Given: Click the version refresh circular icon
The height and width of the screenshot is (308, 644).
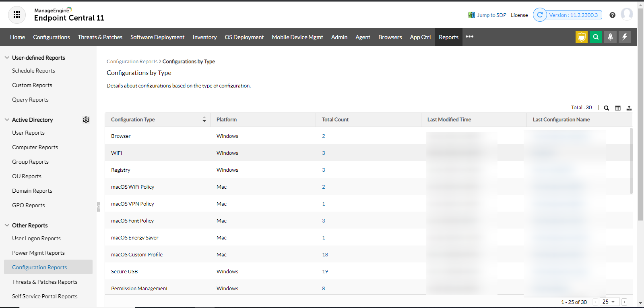Looking at the screenshot, I should click(540, 15).
